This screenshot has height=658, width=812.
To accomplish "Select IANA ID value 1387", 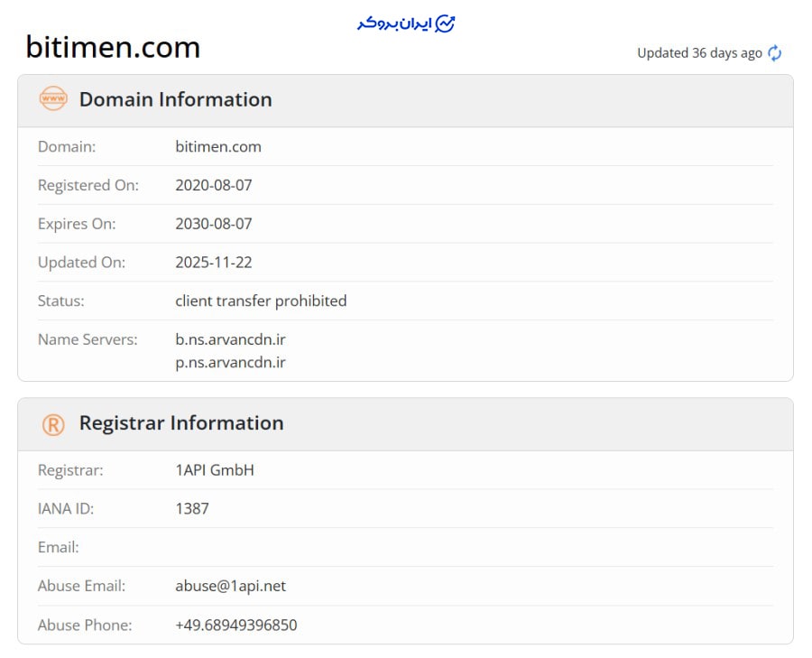I will point(192,509).
